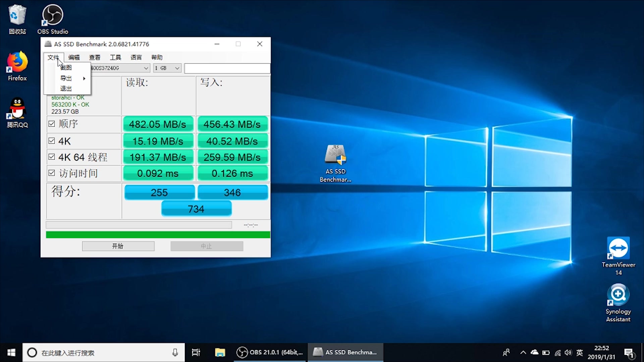Click the storahci - OK driver text
Screen dimensions: 644x362
[68, 98]
